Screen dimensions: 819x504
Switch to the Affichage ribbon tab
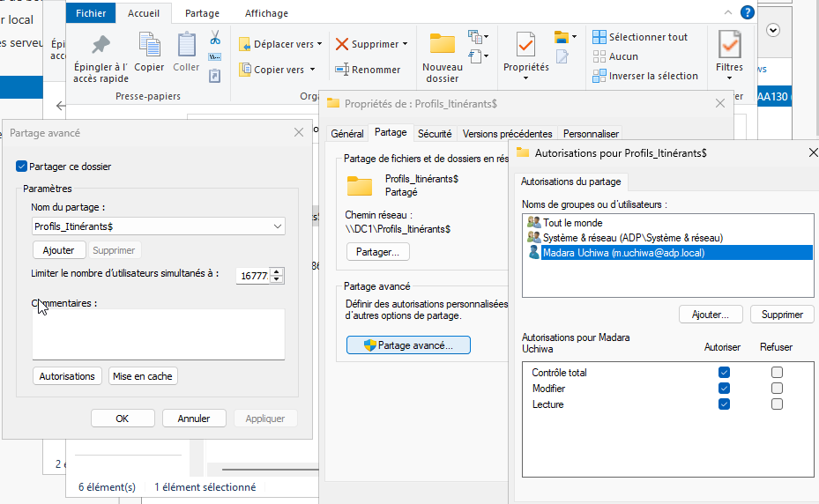[x=266, y=13]
